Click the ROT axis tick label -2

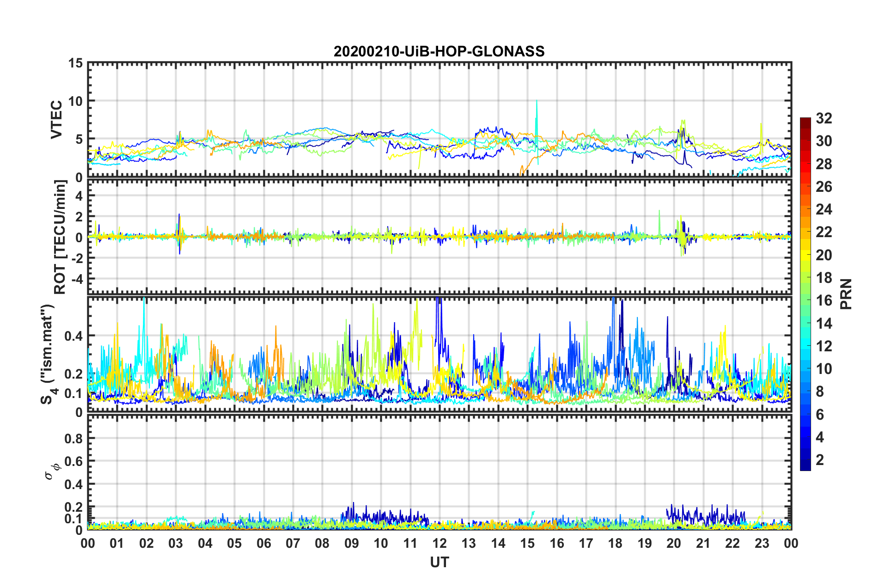[x=78, y=258]
